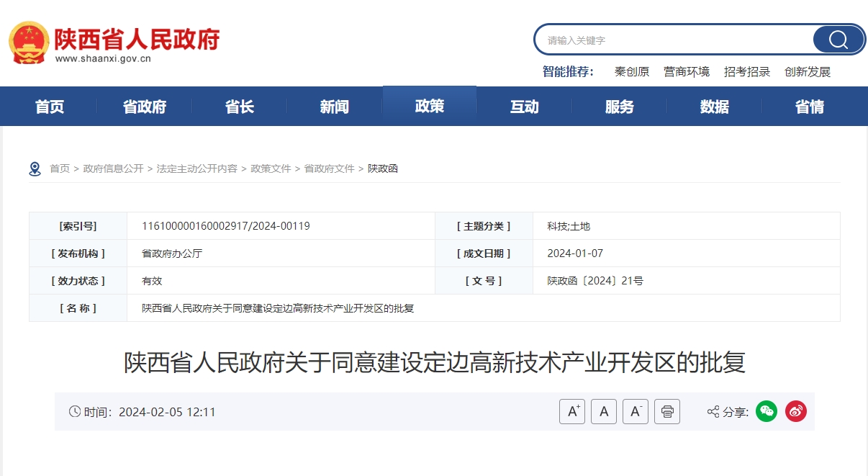
Task: Share article via WeChat icon
Action: click(x=767, y=411)
